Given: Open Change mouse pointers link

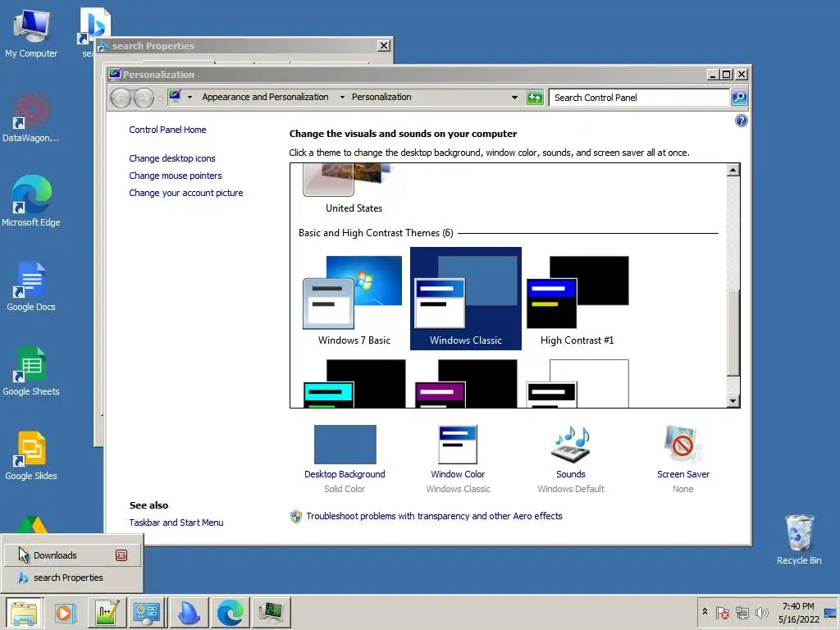Looking at the screenshot, I should pos(176,176).
